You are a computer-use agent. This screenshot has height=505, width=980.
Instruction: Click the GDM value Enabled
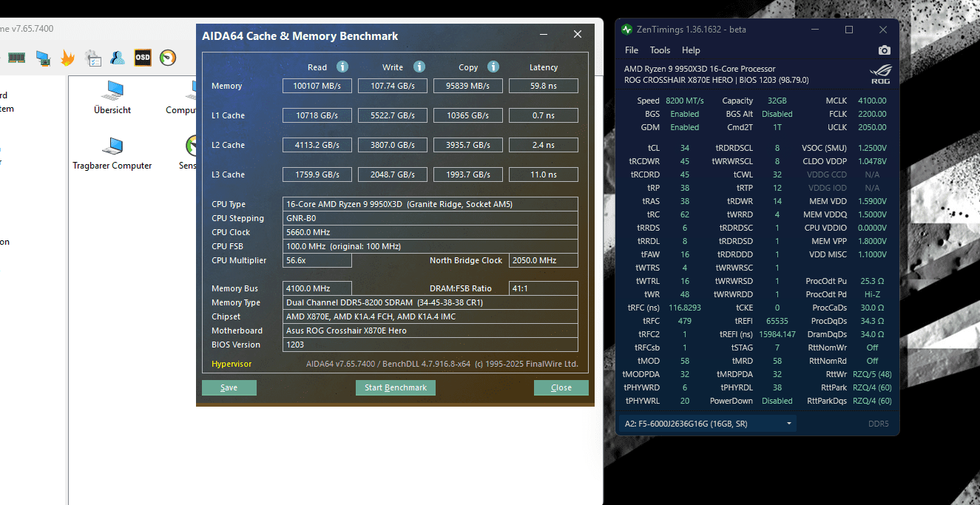coord(685,127)
